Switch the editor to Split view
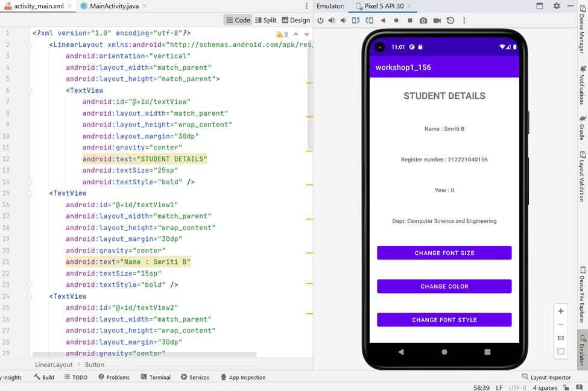 265,19
